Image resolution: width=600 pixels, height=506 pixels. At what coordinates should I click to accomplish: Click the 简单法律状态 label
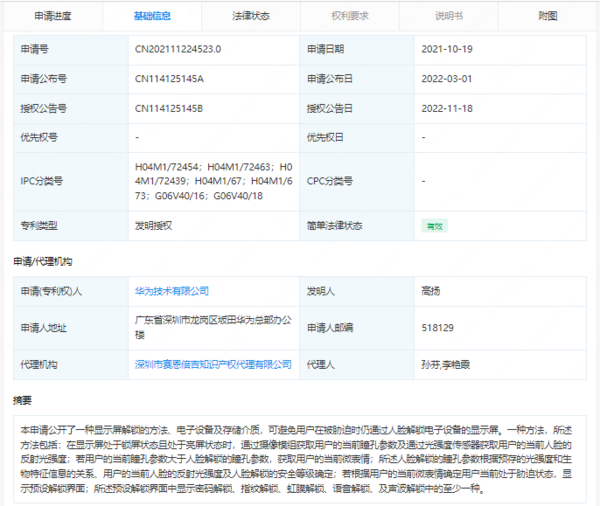pyautogui.click(x=334, y=226)
